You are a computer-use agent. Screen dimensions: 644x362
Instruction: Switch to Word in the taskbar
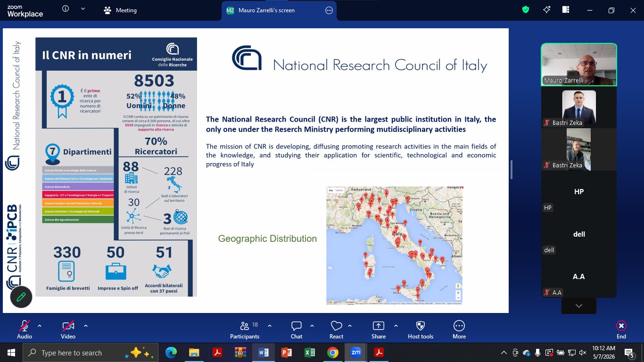[x=263, y=353]
